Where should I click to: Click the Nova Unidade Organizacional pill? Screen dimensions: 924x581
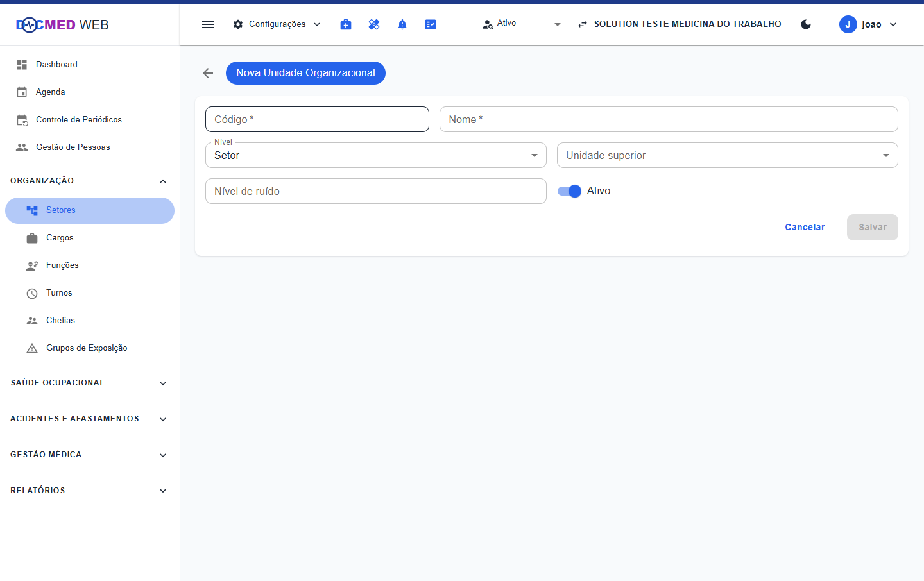pyautogui.click(x=305, y=73)
